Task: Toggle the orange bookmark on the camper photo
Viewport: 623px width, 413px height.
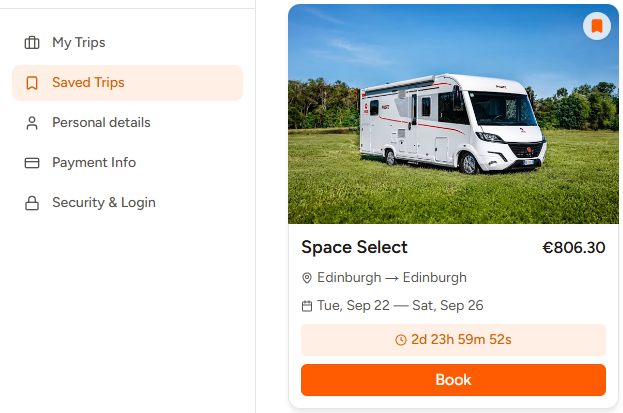Action: (597, 26)
